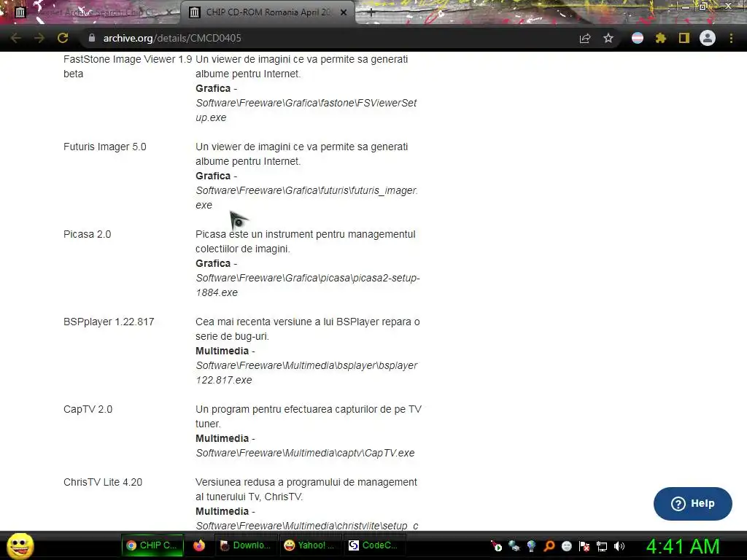Launch Firefox from the taskbar
This screenshot has height=560, width=747.
(199, 545)
